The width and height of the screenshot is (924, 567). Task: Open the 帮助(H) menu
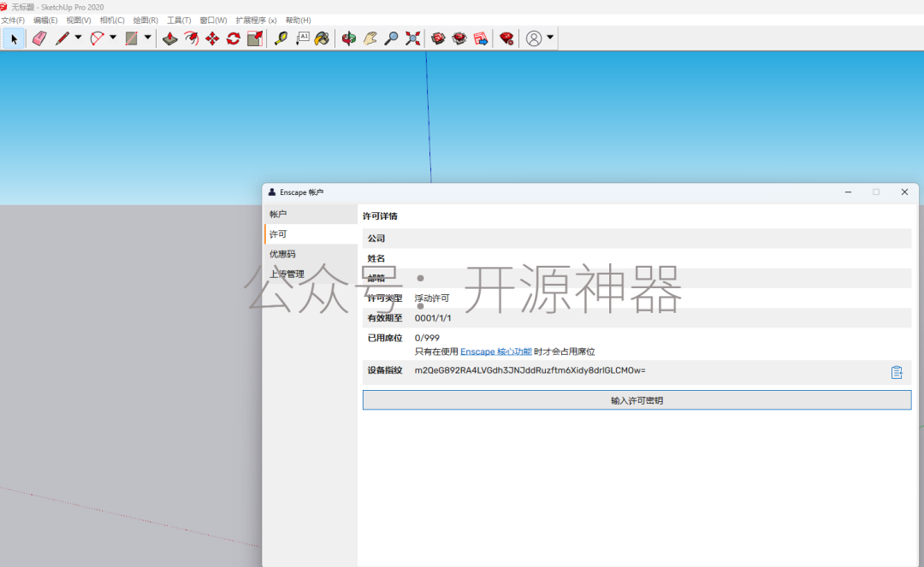[299, 20]
